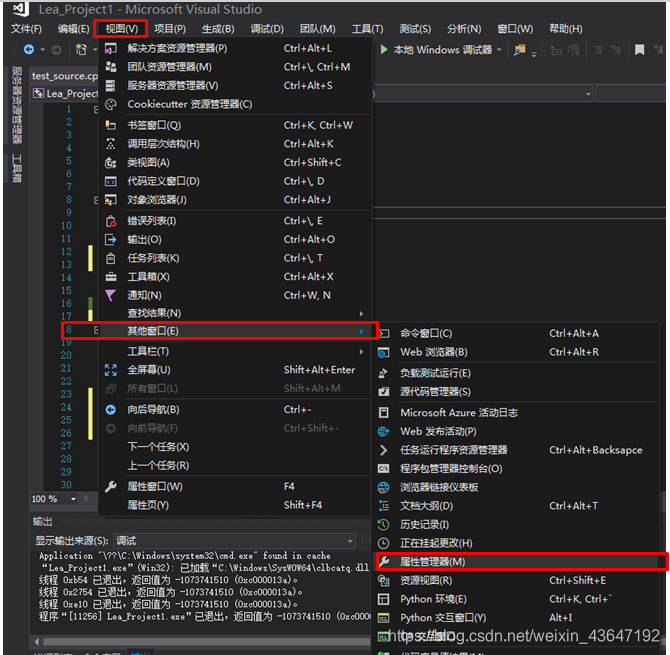This screenshot has width=670, height=655.
Task: Click the Error List icon
Action: tap(111, 221)
